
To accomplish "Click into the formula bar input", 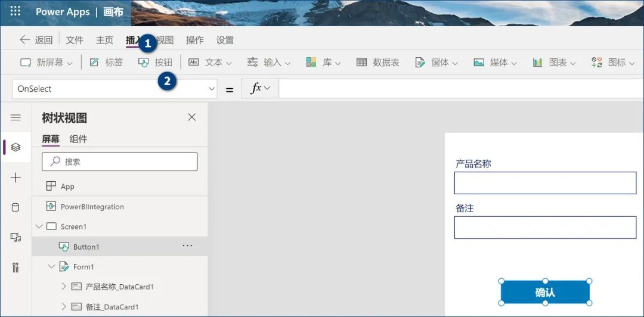I will (x=461, y=89).
